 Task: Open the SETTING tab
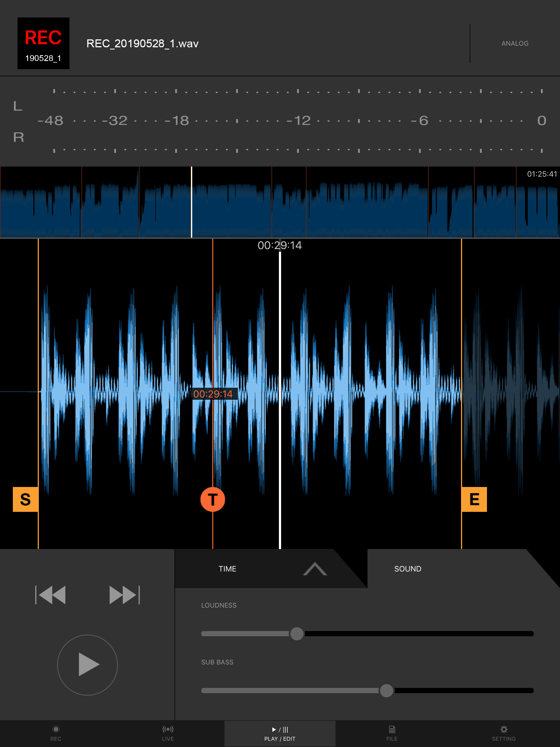pyautogui.click(x=504, y=734)
